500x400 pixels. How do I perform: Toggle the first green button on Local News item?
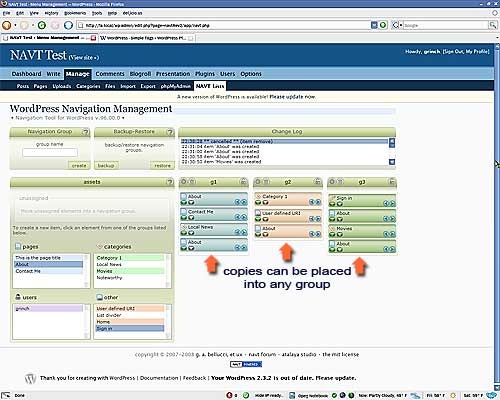[x=184, y=233]
